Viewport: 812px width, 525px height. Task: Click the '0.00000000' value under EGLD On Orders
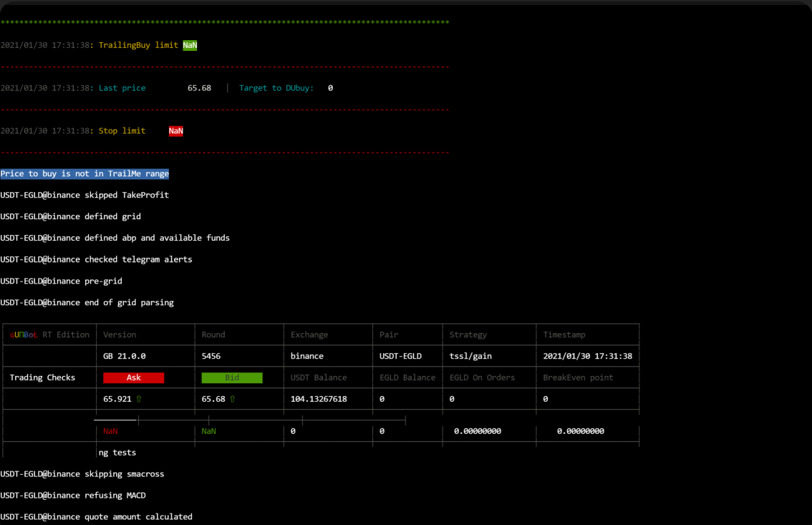(478, 431)
